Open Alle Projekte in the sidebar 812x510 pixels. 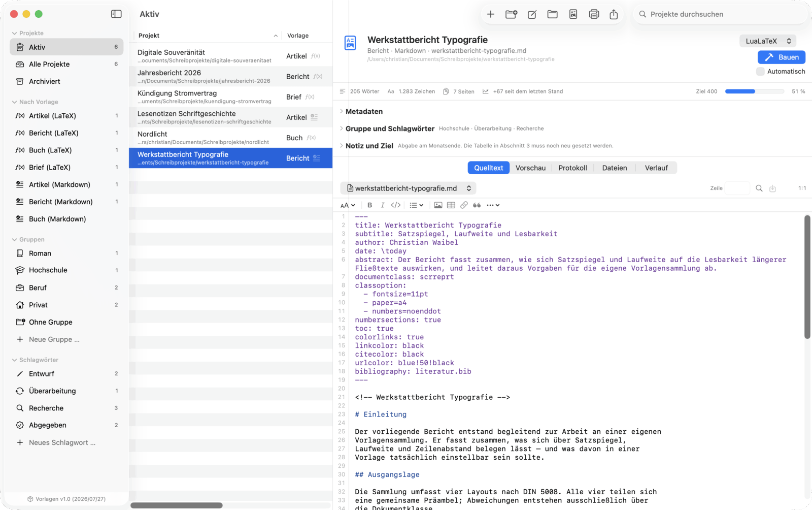point(66,64)
